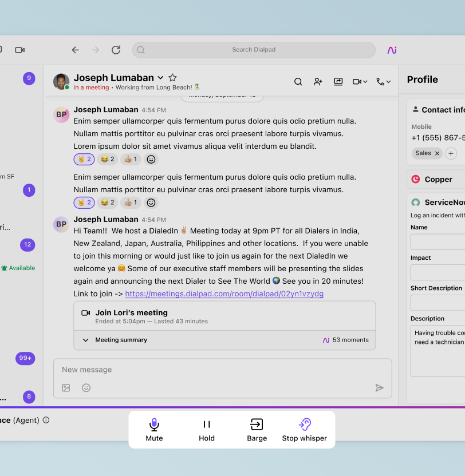Click 53 moments Ai label

345,340
